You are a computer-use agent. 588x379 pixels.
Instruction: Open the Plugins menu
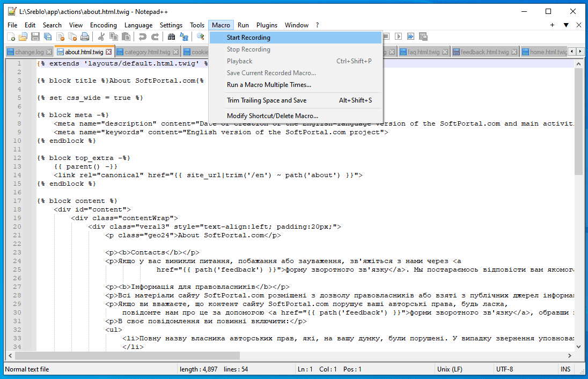click(x=267, y=25)
